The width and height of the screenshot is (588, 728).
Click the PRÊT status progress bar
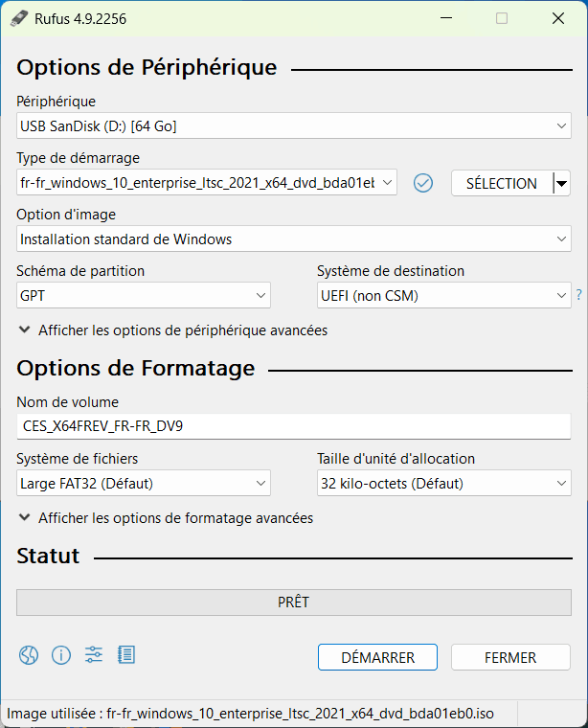(294, 603)
